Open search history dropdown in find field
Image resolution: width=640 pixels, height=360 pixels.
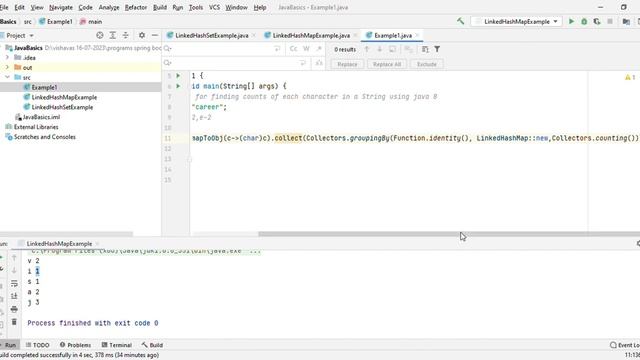(167, 49)
